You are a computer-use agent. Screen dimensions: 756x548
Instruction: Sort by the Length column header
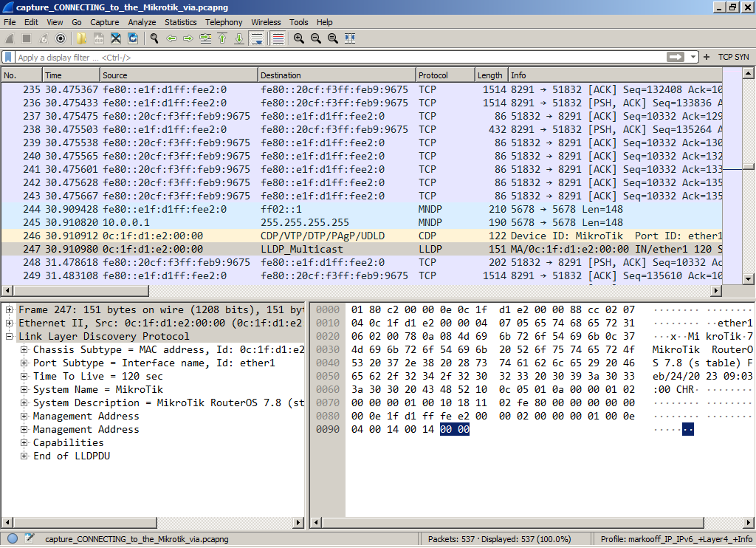(x=491, y=75)
